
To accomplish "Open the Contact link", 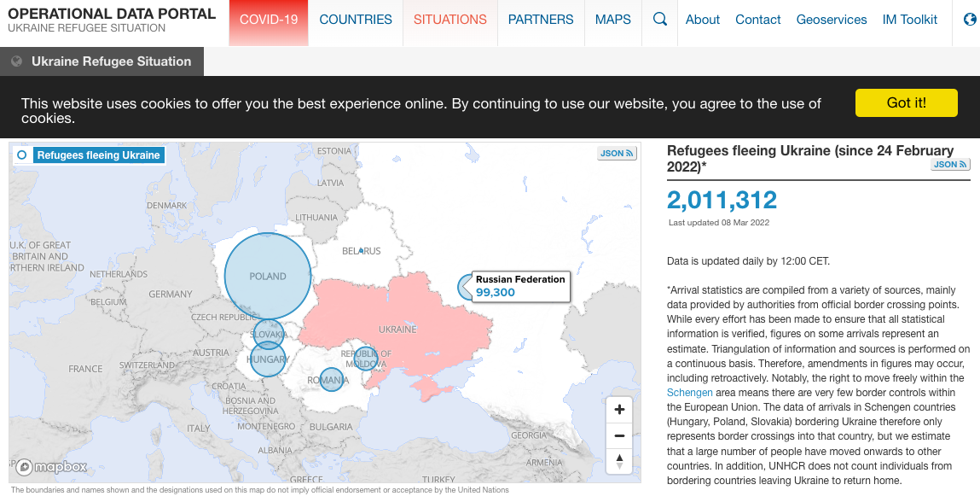I will coord(758,20).
